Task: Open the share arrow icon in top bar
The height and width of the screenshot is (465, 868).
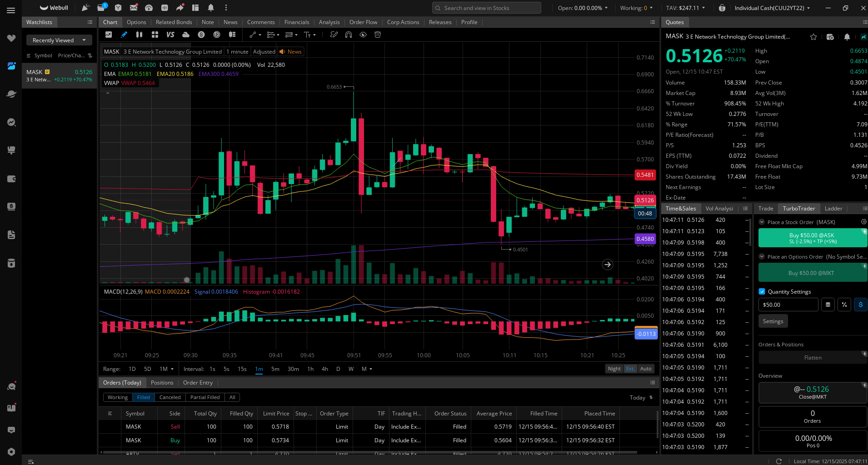Action: [180, 8]
